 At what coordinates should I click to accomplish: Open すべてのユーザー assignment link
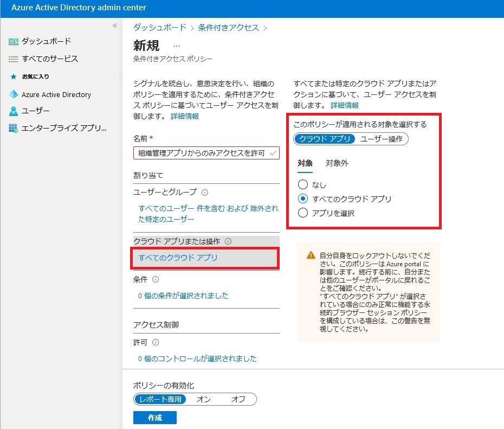point(208,214)
